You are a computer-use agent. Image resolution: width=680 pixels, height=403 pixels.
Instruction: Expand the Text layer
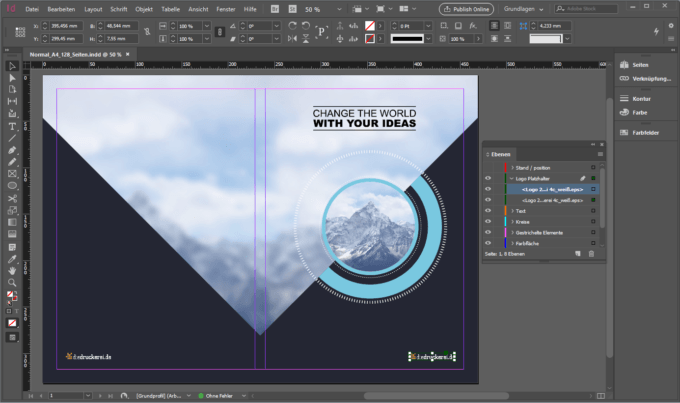pyautogui.click(x=512, y=211)
